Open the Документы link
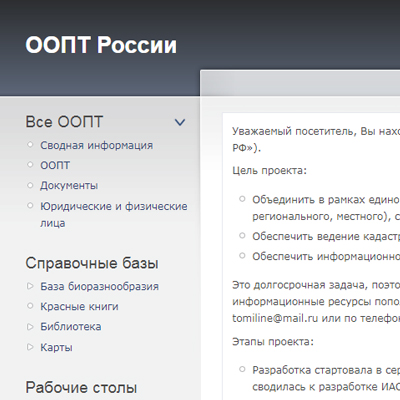Viewport: 400px width, 400px height. [x=69, y=185]
